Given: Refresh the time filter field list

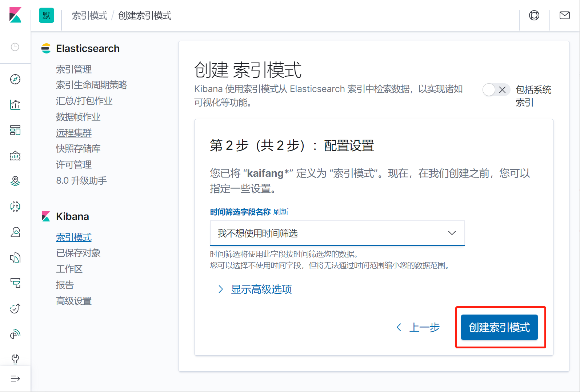Looking at the screenshot, I should 281,212.
